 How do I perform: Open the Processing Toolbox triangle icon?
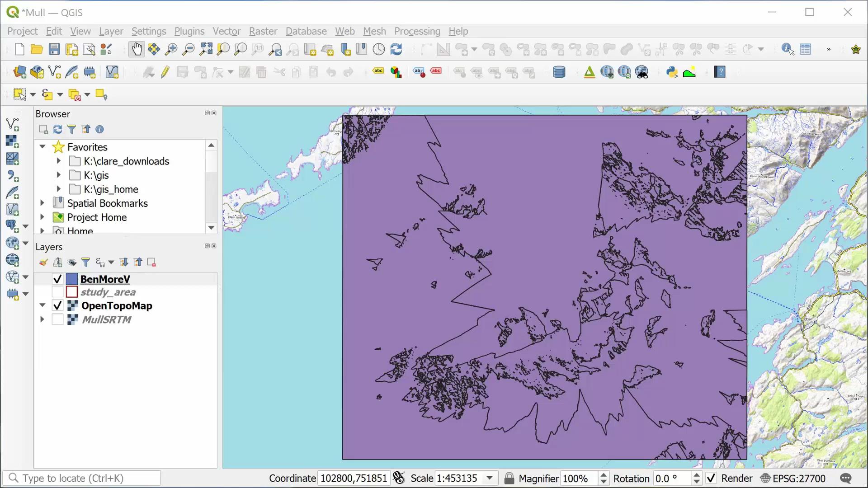[x=590, y=72]
